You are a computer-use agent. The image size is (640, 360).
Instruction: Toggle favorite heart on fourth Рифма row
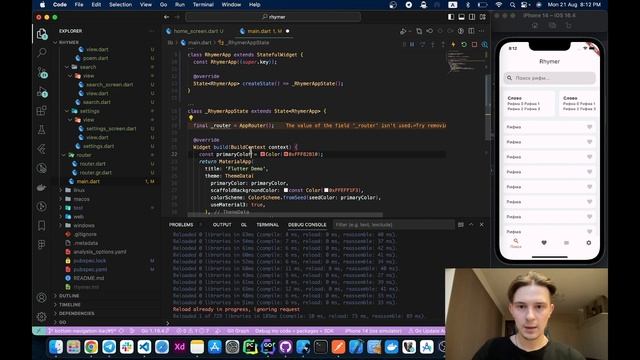coord(589,172)
